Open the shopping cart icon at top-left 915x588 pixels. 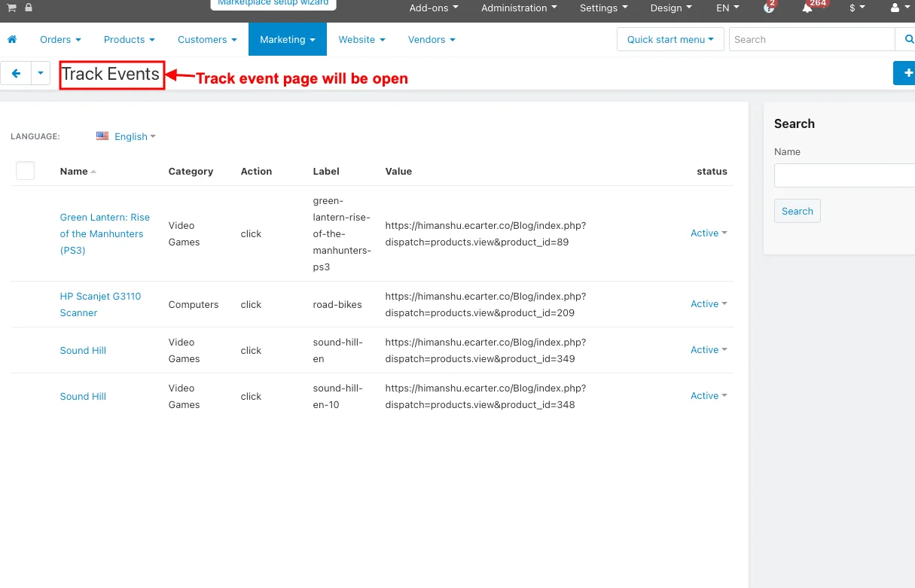[x=12, y=8]
